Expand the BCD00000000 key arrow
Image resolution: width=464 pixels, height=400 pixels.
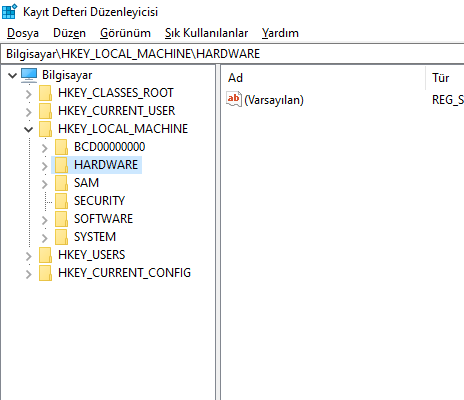[45, 148]
